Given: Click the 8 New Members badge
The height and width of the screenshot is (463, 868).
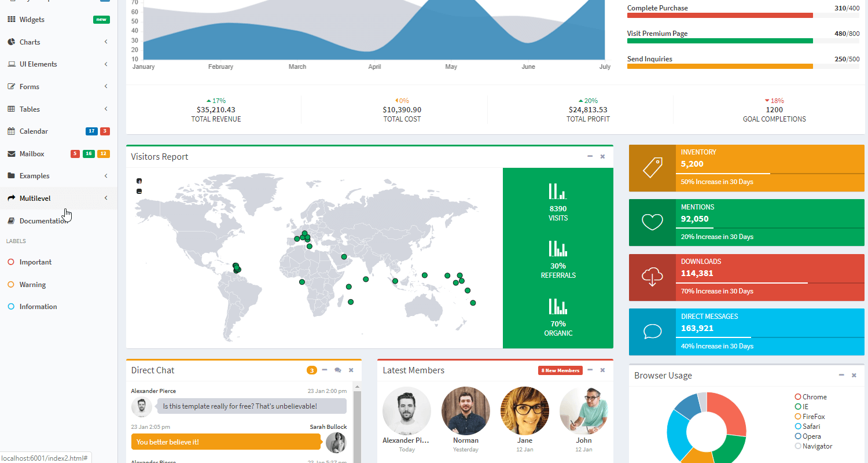Looking at the screenshot, I should (560, 370).
